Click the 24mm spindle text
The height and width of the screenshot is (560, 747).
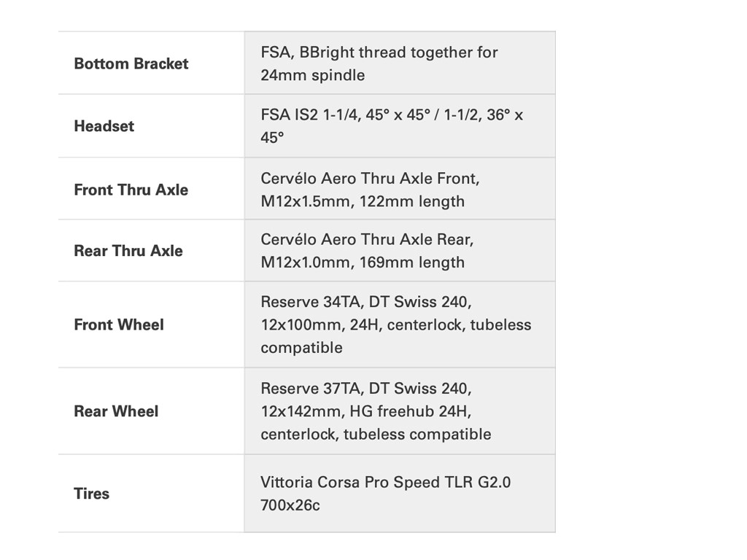pyautogui.click(x=312, y=75)
